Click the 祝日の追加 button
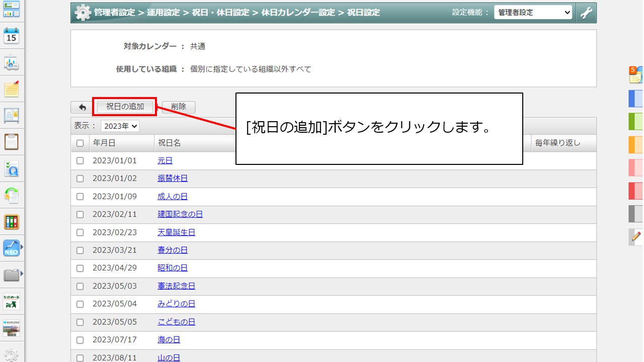644x362 pixels. [125, 107]
